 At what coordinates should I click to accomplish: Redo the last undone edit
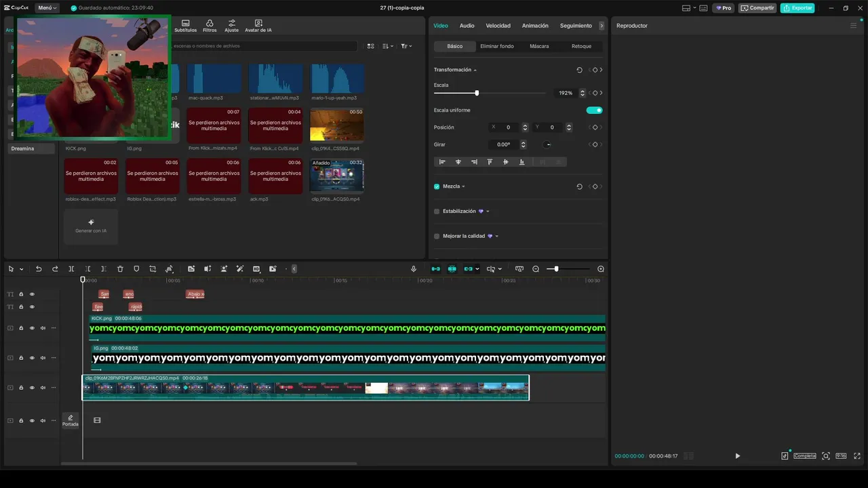click(55, 269)
